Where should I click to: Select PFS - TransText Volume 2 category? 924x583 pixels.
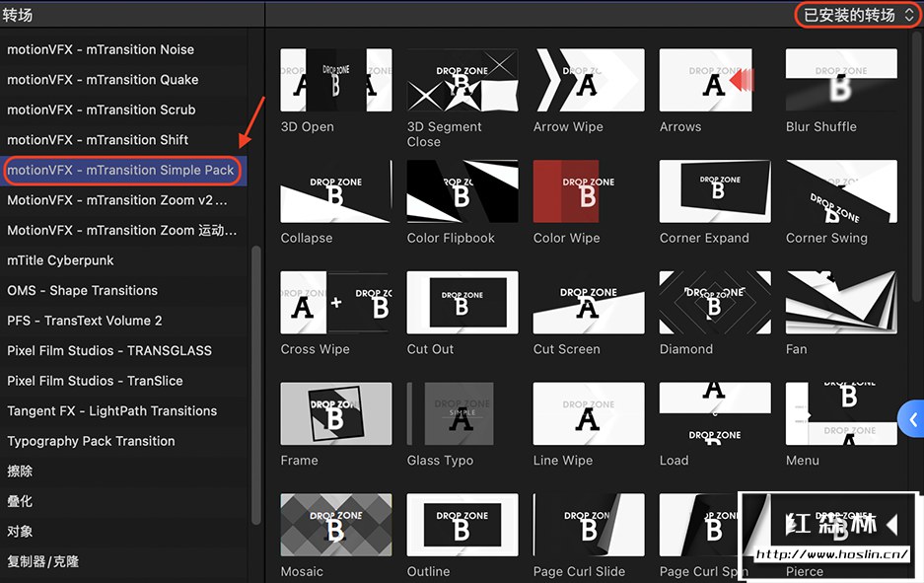click(123, 321)
